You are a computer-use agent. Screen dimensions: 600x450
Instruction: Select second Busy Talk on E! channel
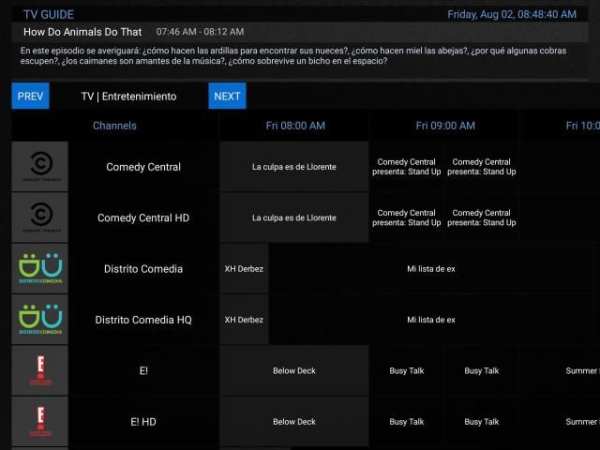pos(481,370)
